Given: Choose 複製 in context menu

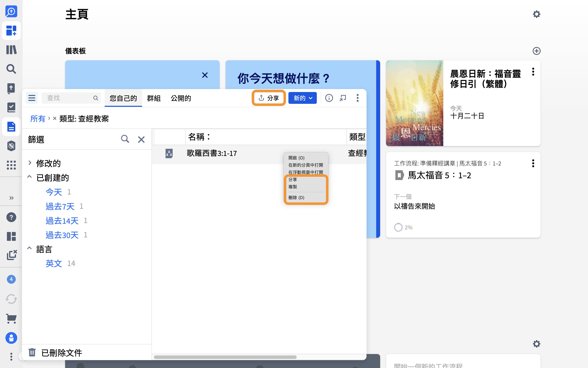Looking at the screenshot, I should [x=293, y=187].
